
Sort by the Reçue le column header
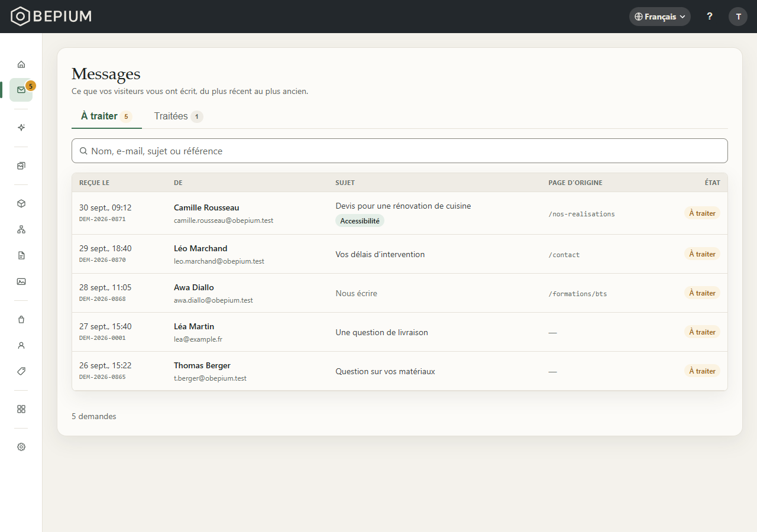point(94,183)
